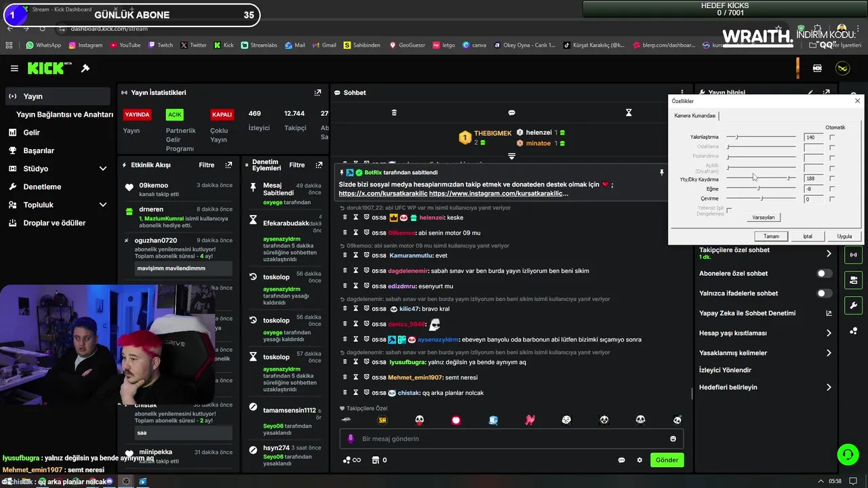Check Otomatik box for Yty/Dky Kaydırma
This screenshot has width=868, height=488.
[x=832, y=179]
